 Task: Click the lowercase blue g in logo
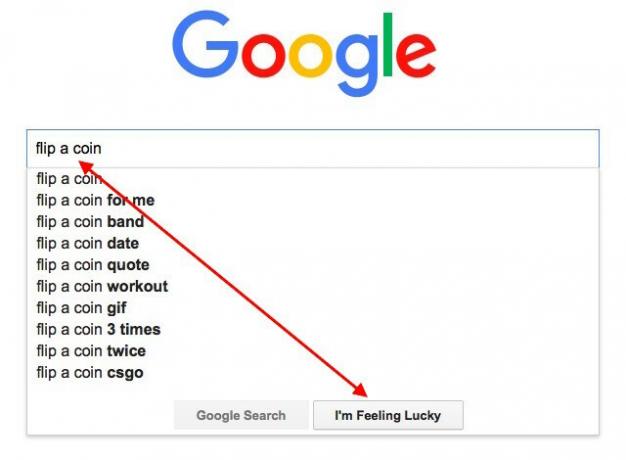(x=356, y=65)
